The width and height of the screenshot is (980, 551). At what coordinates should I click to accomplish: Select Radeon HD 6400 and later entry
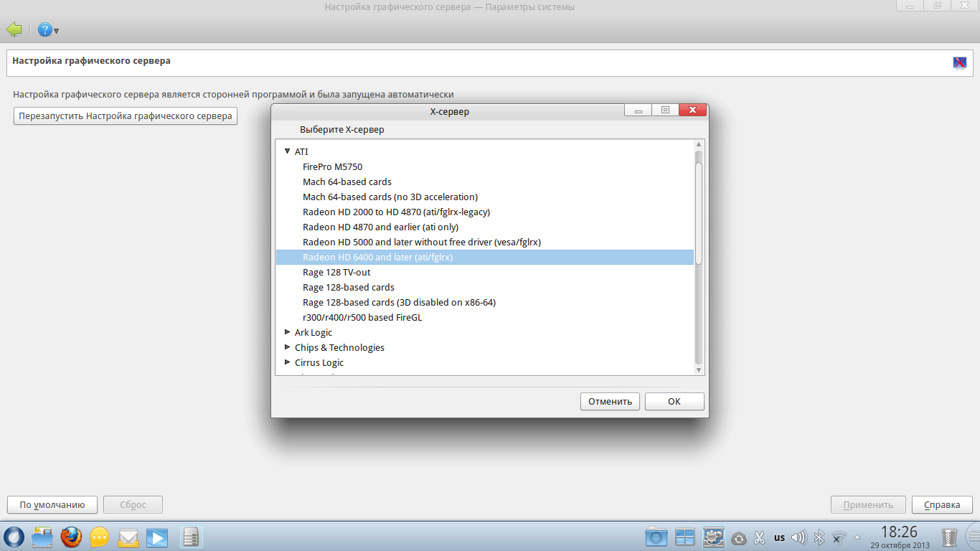485,257
